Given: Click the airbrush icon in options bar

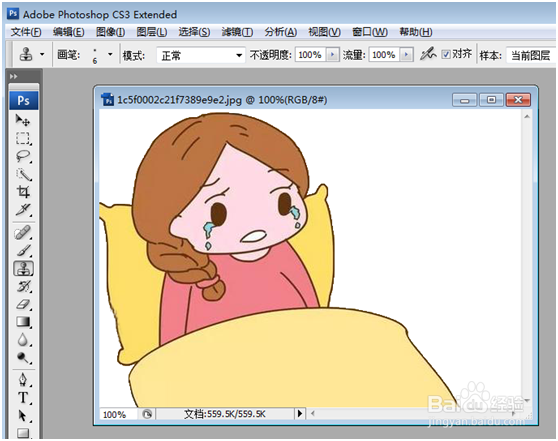Looking at the screenshot, I should (427, 54).
